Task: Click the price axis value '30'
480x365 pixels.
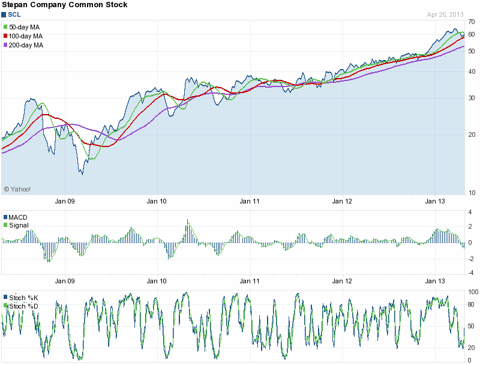Action: click(471, 98)
